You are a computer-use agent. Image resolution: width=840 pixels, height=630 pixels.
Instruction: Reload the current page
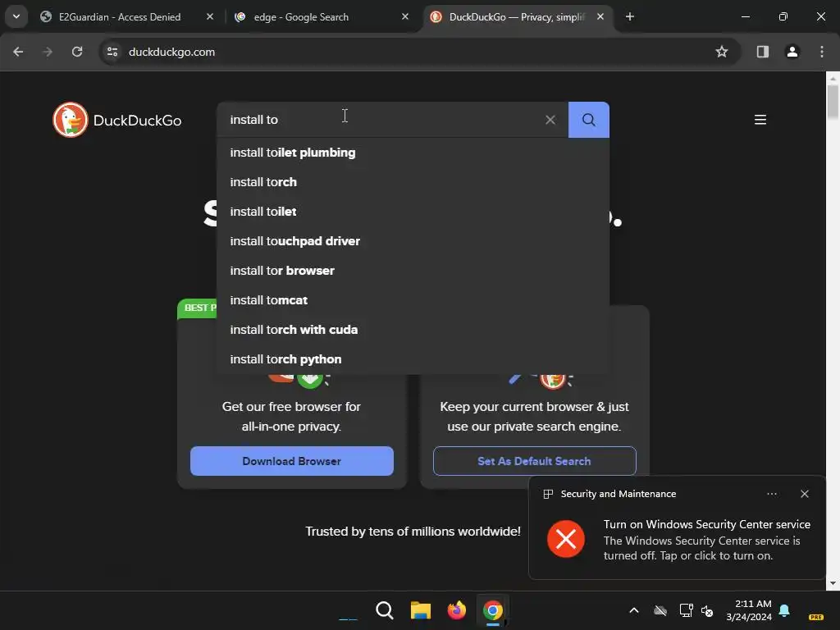77,52
